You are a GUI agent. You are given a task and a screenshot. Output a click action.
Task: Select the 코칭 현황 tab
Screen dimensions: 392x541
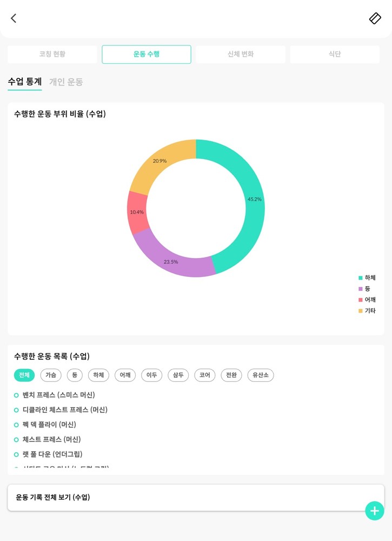pos(52,54)
